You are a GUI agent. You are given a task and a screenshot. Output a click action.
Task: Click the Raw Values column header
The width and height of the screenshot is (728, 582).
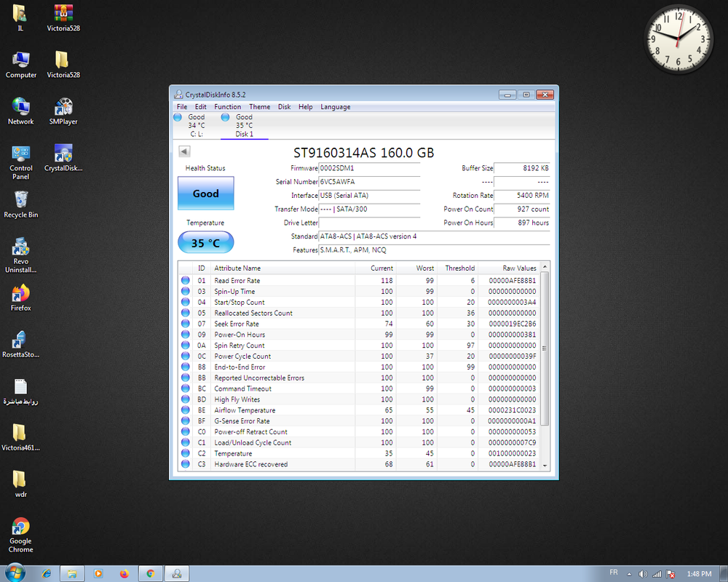[509, 268]
